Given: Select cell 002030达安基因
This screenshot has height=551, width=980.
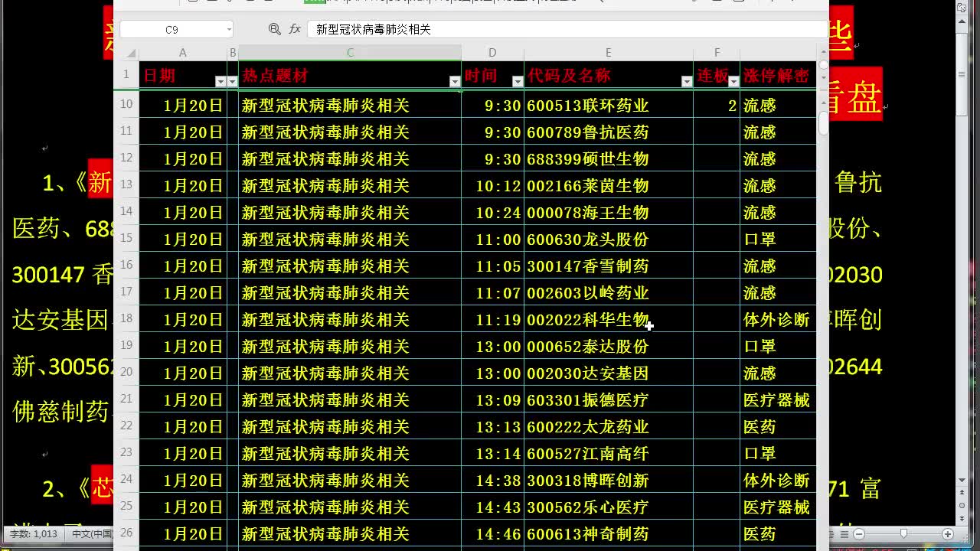Looking at the screenshot, I should coord(609,373).
